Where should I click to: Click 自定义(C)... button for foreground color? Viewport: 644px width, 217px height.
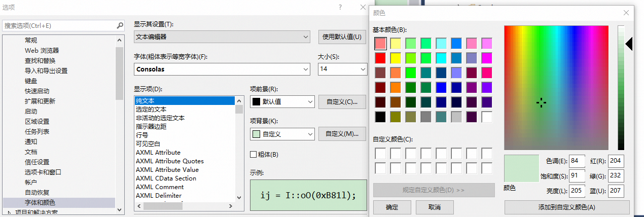point(342,101)
